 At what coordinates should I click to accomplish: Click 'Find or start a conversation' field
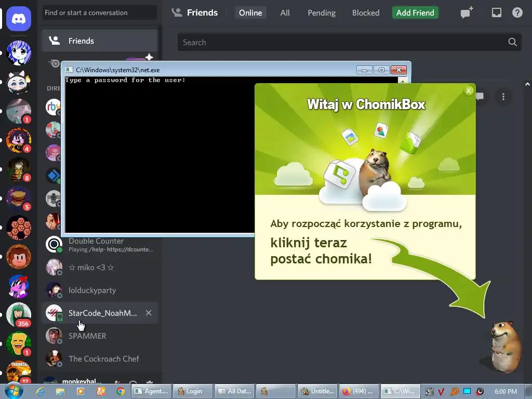tap(100, 12)
